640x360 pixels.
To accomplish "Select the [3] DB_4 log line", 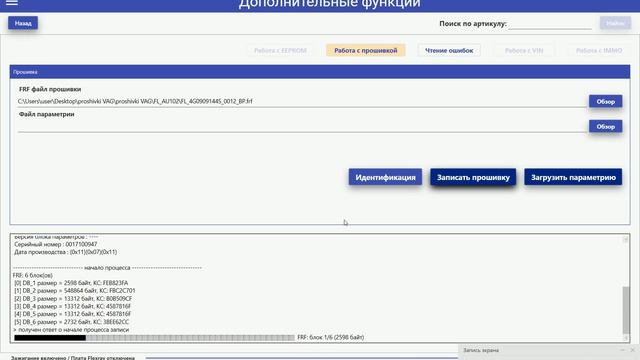I will [73, 307].
